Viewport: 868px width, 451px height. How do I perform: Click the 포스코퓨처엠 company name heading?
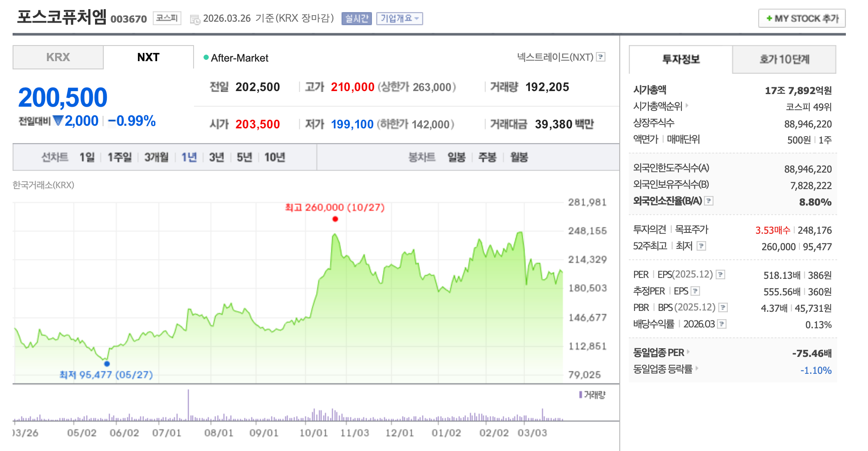pyautogui.click(x=62, y=17)
